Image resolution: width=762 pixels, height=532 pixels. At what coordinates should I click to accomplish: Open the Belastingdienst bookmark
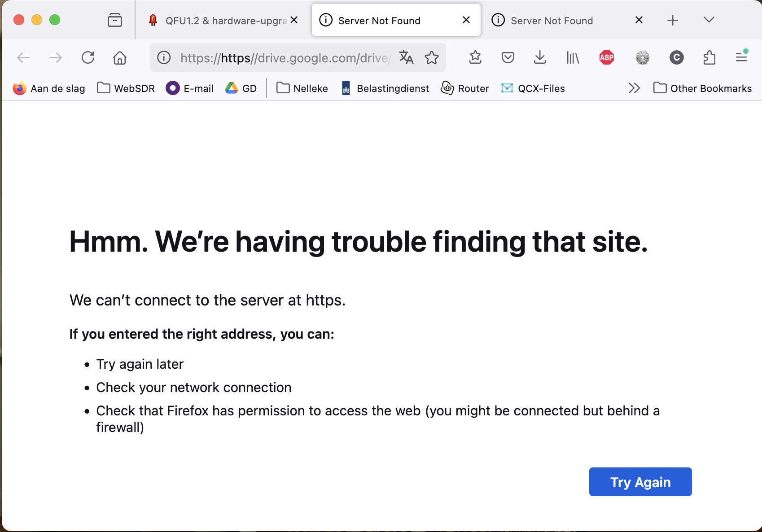(x=385, y=88)
